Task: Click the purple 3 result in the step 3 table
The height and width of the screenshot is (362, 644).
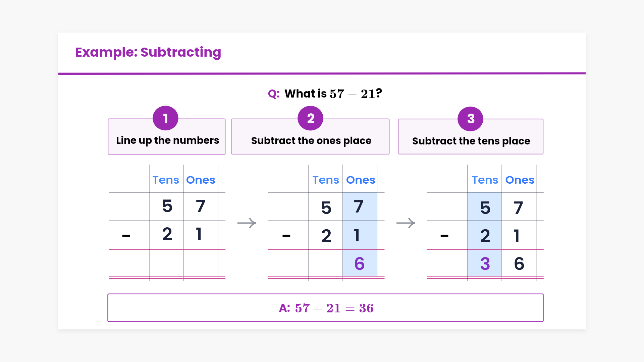Action: click(485, 263)
